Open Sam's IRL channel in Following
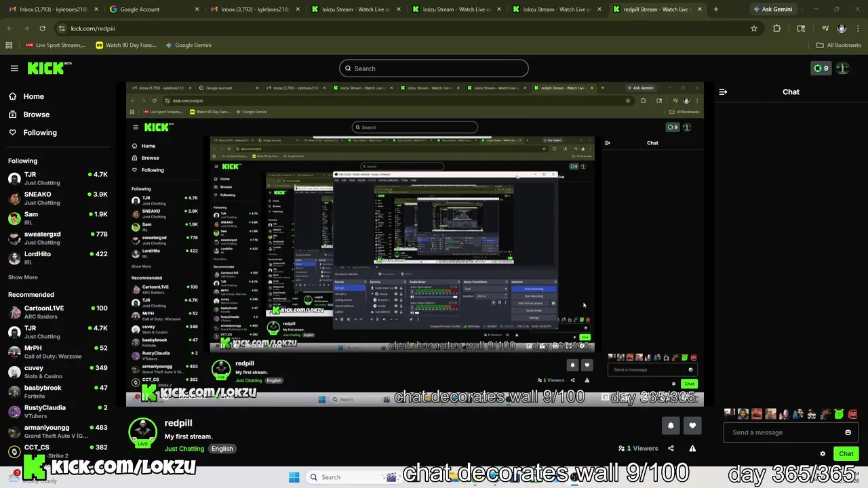The image size is (868, 488). 58,218
